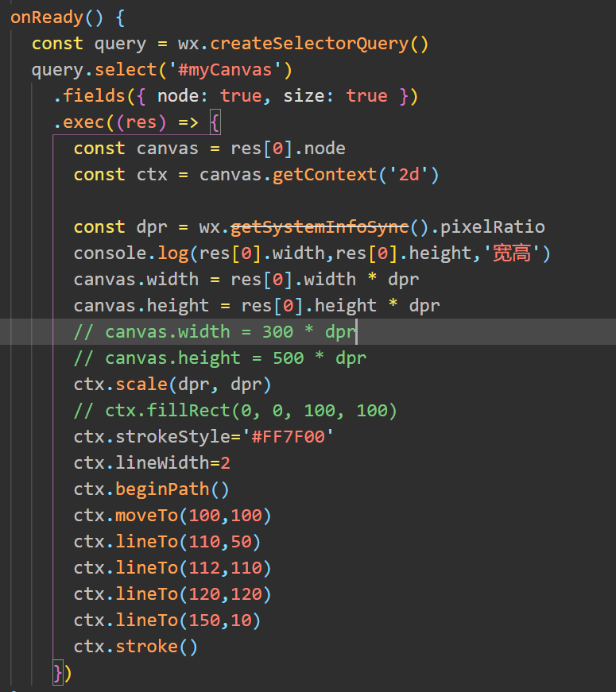Screen dimensions: 616x692
Task: Click canvas.height assignment line
Action: (257, 306)
